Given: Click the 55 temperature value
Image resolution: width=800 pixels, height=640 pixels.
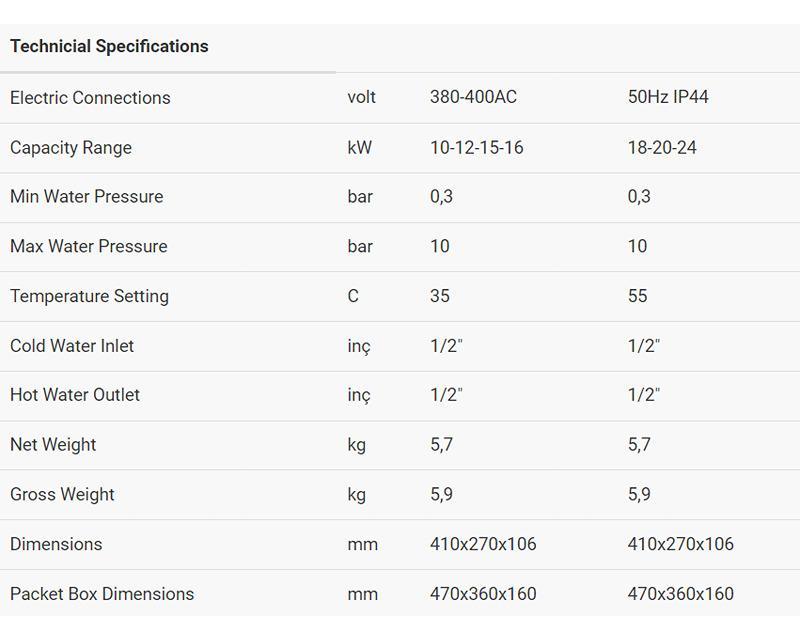Looking at the screenshot, I should pos(637,296).
